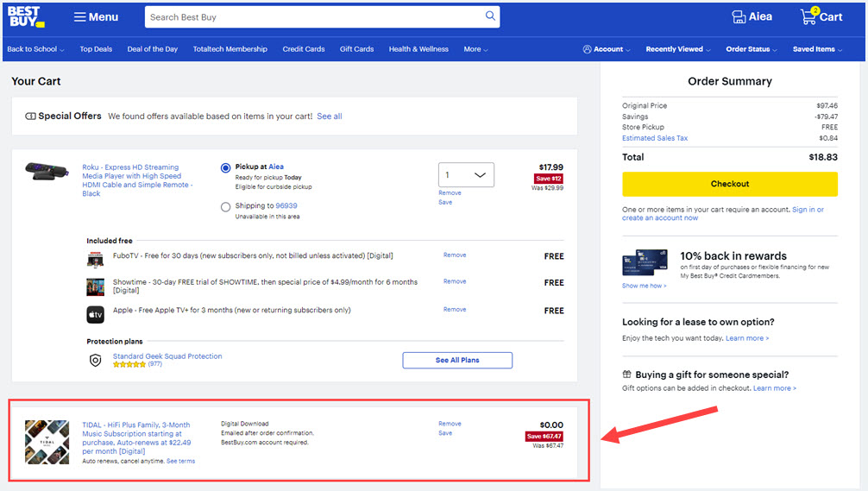Click the gift box icon
Image resolution: width=868 pixels, height=491 pixels.
626,375
